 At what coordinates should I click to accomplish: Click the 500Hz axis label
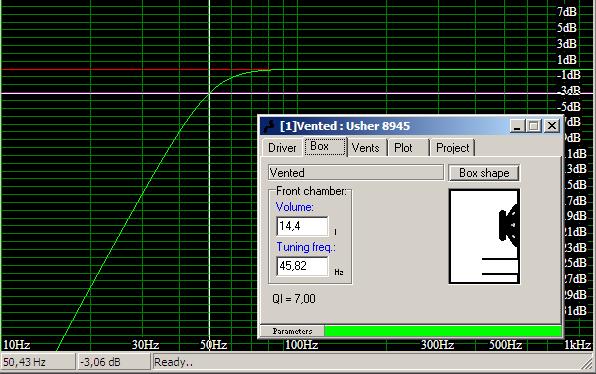505,345
